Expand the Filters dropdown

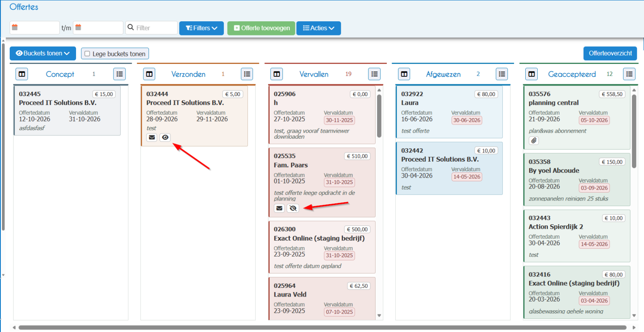[201, 28]
